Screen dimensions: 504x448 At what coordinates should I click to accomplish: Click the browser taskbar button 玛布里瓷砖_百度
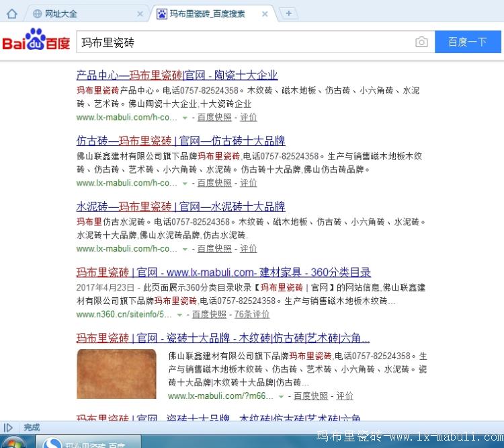pyautogui.click(x=88, y=441)
